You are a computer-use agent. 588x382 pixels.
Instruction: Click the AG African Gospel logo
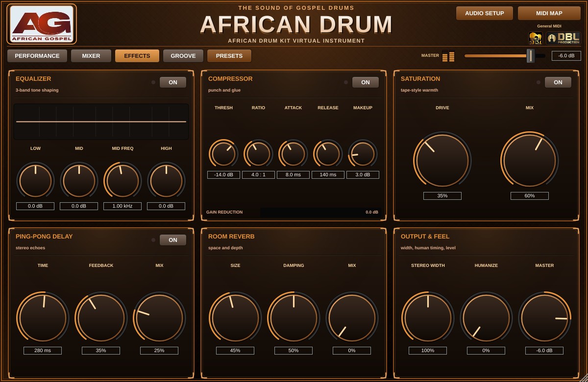(42, 24)
